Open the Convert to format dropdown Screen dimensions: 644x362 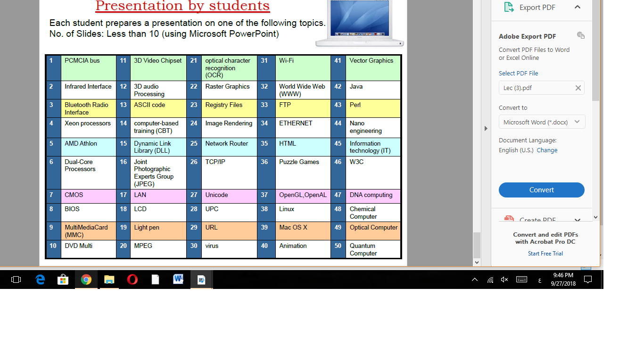tap(542, 122)
